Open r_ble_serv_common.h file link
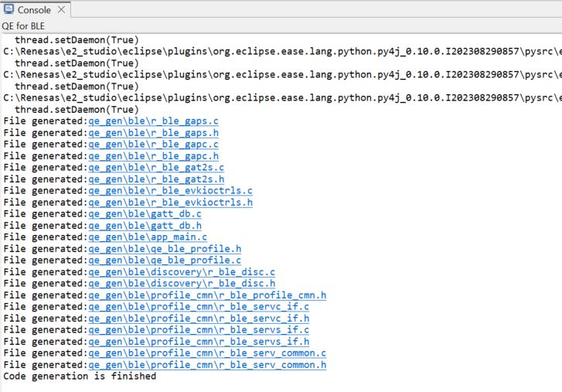The height and width of the screenshot is (392, 562). click(207, 365)
